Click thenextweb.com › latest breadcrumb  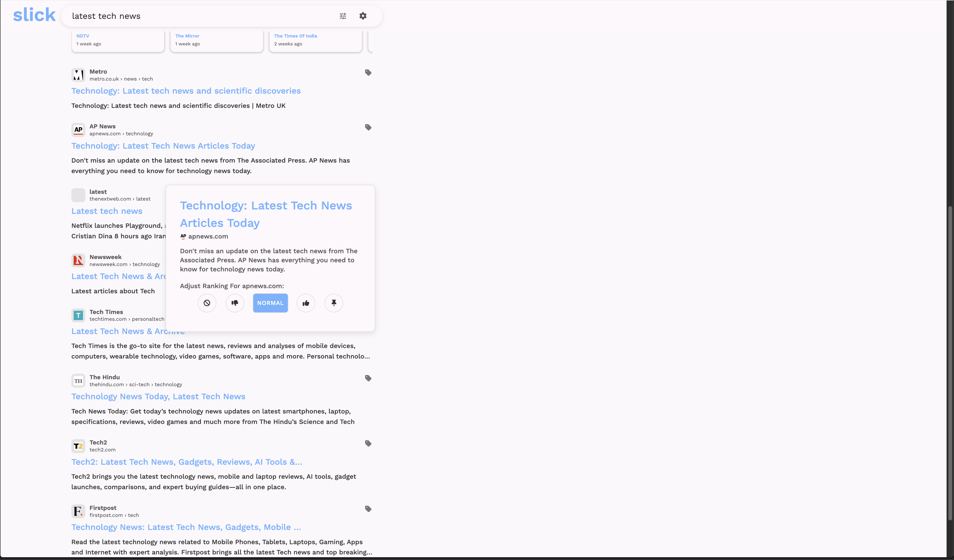pyautogui.click(x=120, y=199)
